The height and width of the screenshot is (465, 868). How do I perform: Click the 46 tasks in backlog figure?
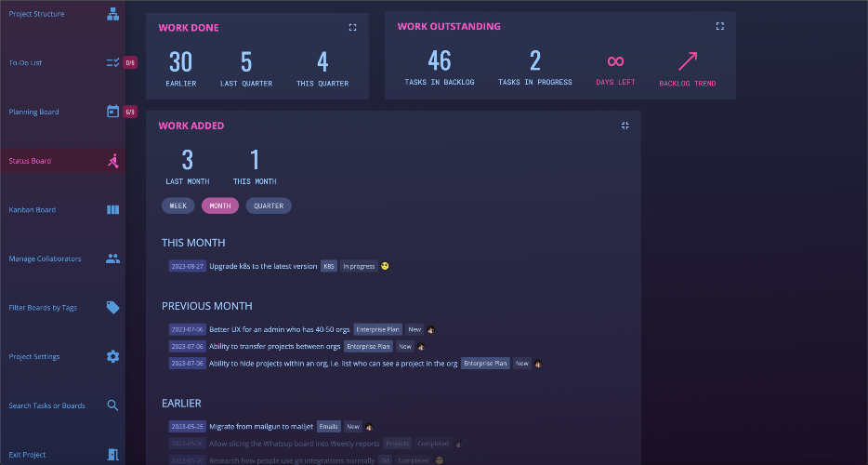tap(440, 61)
